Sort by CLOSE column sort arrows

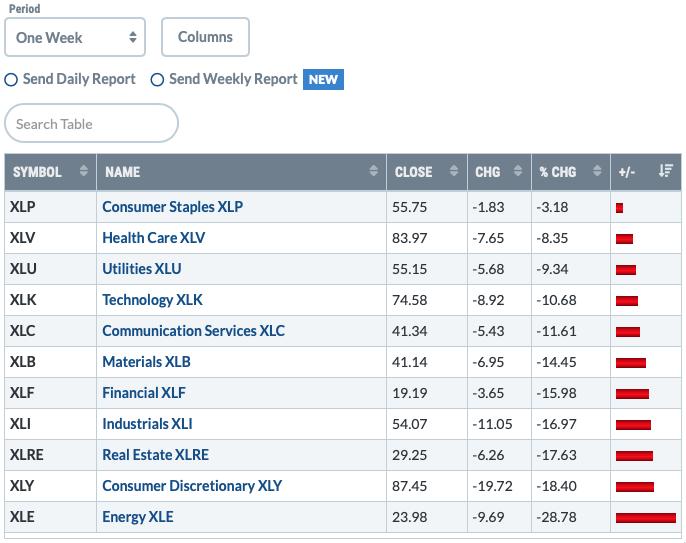pos(454,171)
